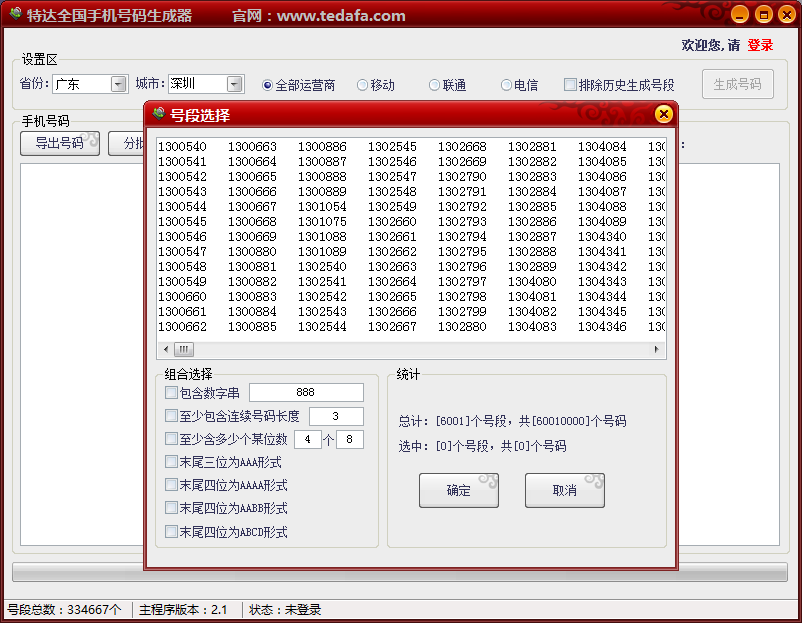Open the 省份 dropdown showing 广东

(x=119, y=85)
